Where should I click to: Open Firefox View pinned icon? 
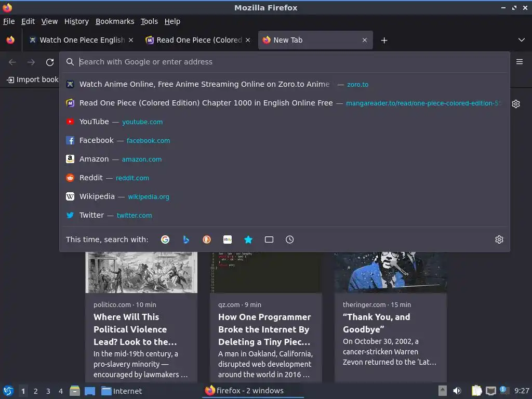coord(10,40)
